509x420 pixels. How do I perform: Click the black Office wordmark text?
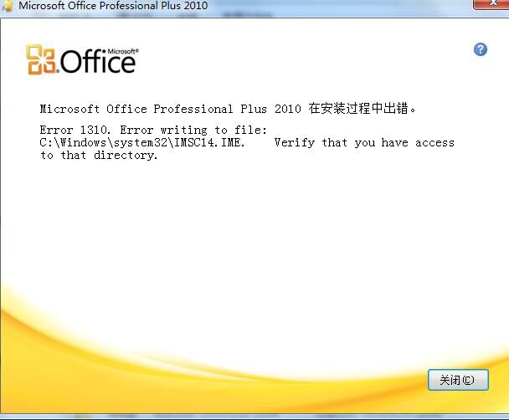[98, 61]
